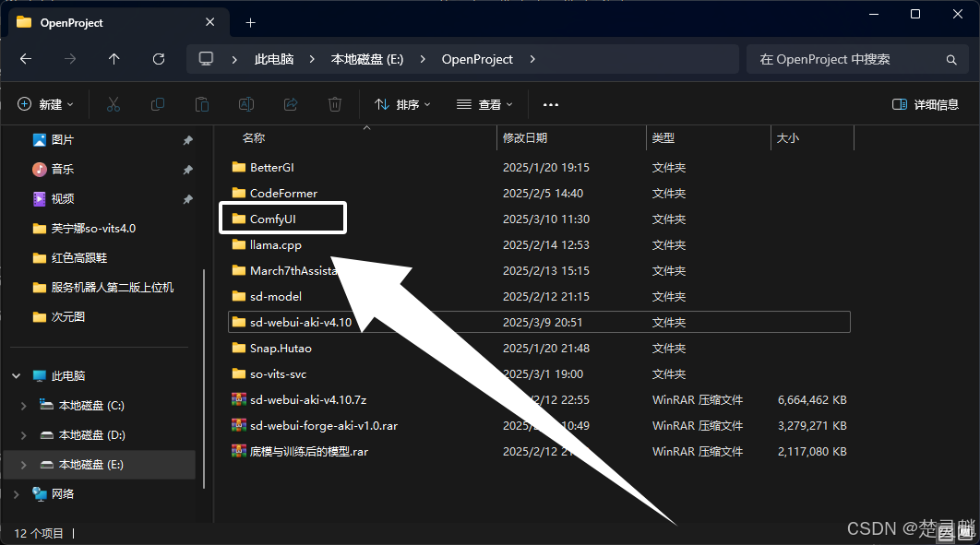Select the BetterGI folder

pos(272,167)
